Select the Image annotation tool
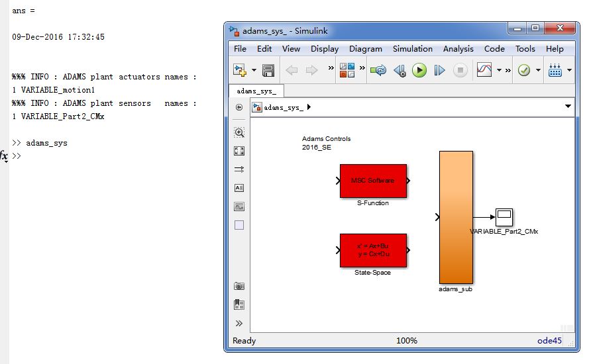This screenshot has height=364, width=591. coord(239,206)
